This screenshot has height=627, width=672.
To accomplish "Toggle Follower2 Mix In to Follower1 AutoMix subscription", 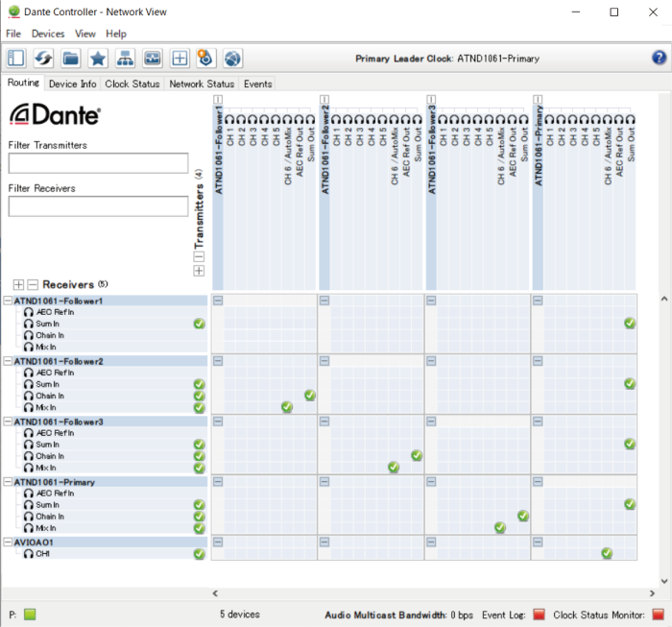I will 287,407.
